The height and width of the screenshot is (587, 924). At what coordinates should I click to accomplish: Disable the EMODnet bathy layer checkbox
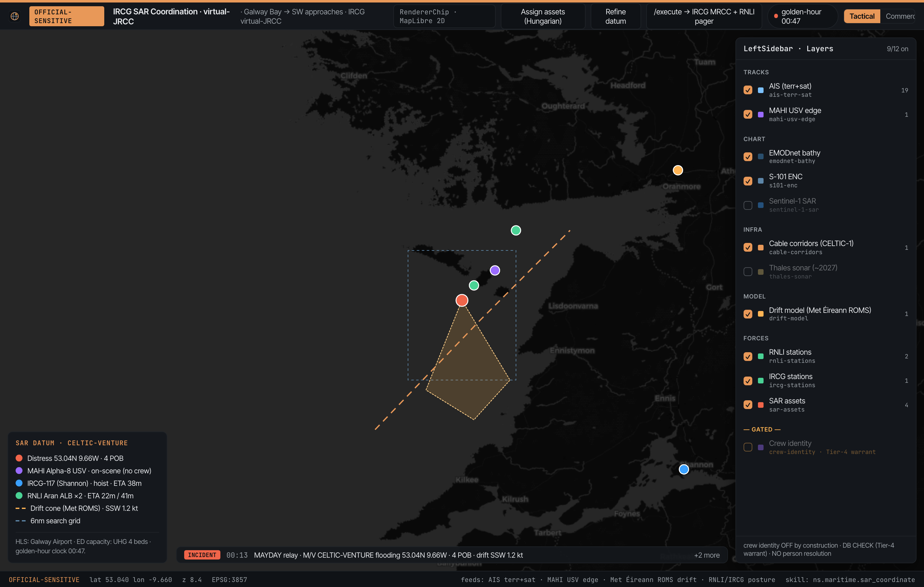(x=748, y=157)
